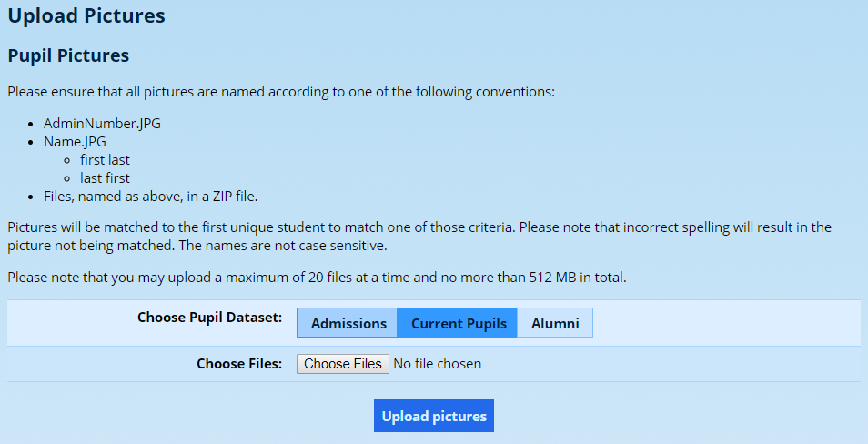Click the 'first last' sub-item
Screen dimensions: 868x444
click(x=105, y=160)
